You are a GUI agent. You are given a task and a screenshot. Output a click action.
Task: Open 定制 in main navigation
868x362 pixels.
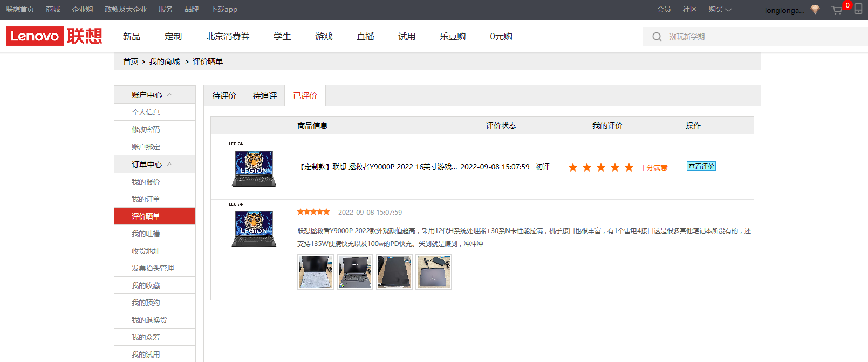(x=173, y=36)
